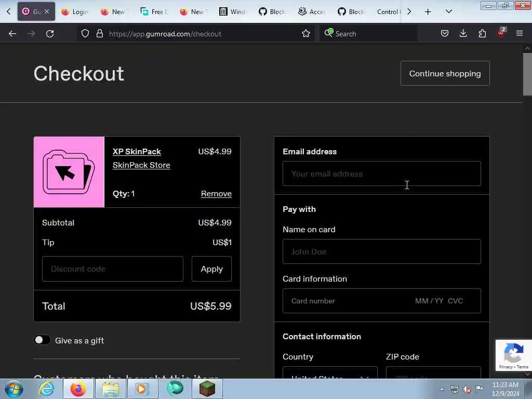
Task: Open the Firefox hamburger menu
Action: point(519,34)
